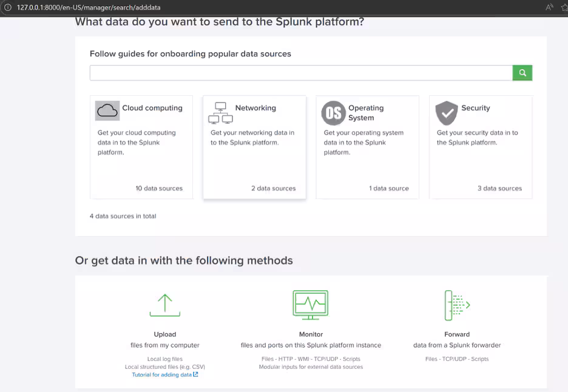Open the Networking card's 2 data sources
Screen dimensions: 568x392
click(273, 188)
